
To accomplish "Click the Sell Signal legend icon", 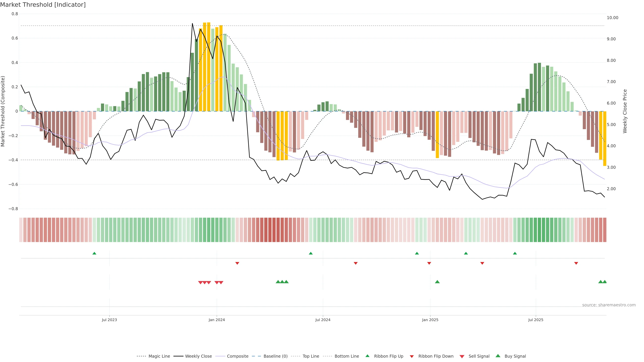I will [x=462, y=356].
